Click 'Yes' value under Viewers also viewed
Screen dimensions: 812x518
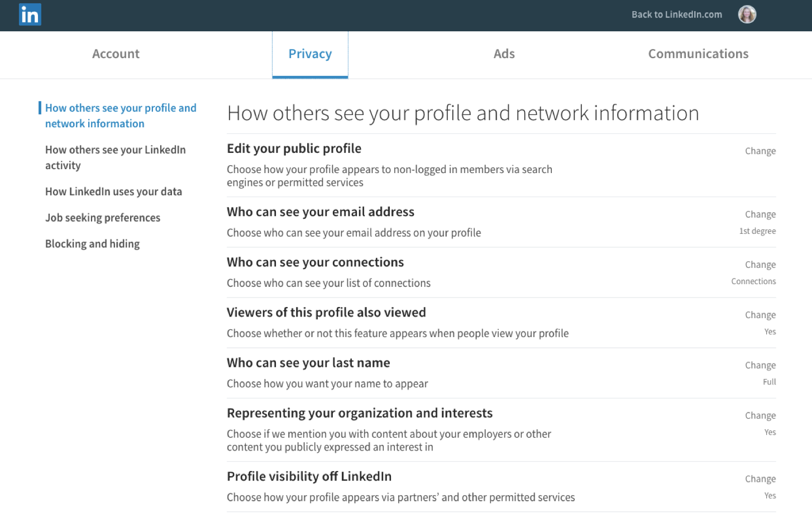point(770,332)
